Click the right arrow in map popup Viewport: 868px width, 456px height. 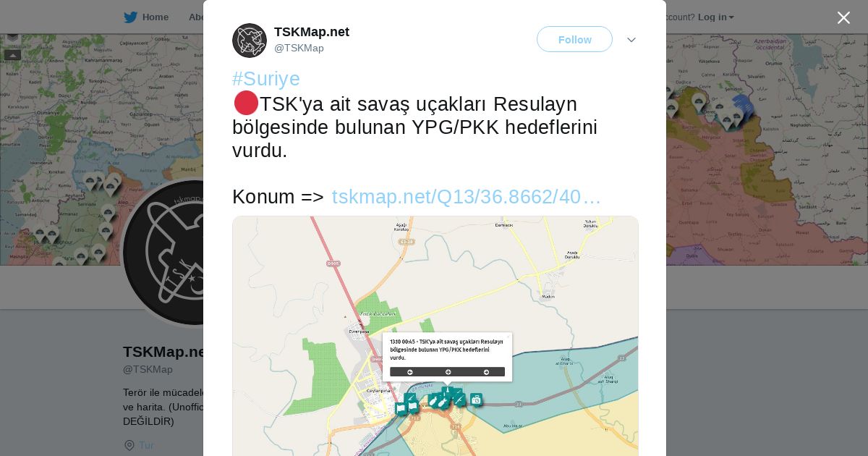point(486,372)
